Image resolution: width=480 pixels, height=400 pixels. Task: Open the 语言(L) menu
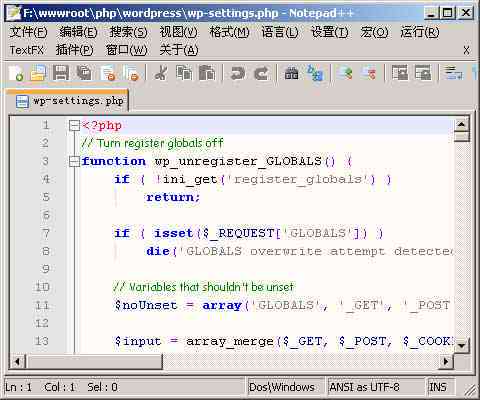[280, 32]
